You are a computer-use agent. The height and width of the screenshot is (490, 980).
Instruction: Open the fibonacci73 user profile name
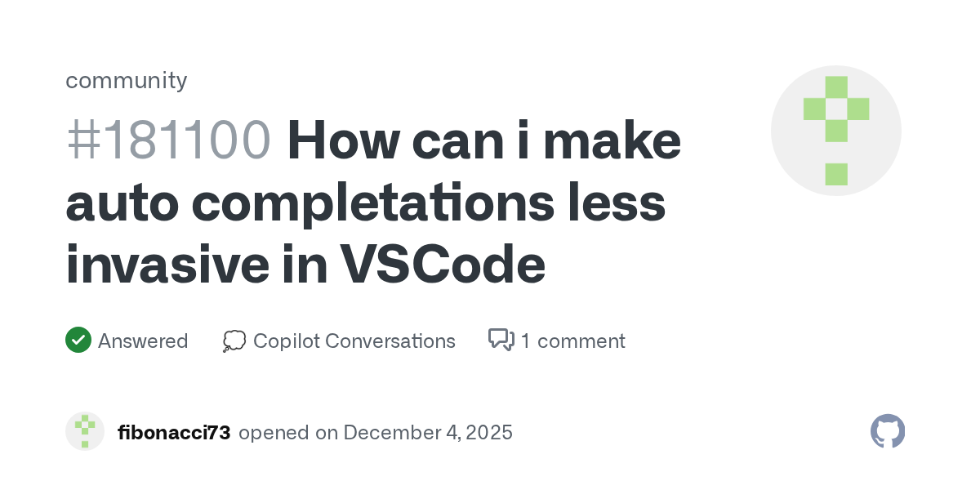pyautogui.click(x=174, y=432)
